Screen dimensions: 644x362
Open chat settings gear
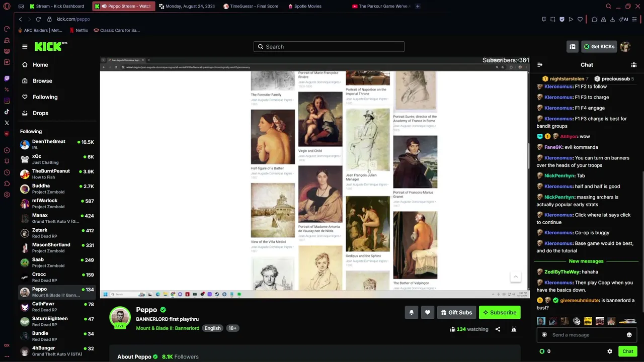tap(610, 351)
